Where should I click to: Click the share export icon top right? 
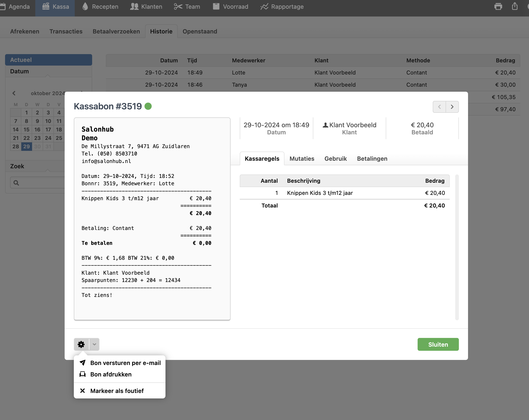point(515,7)
